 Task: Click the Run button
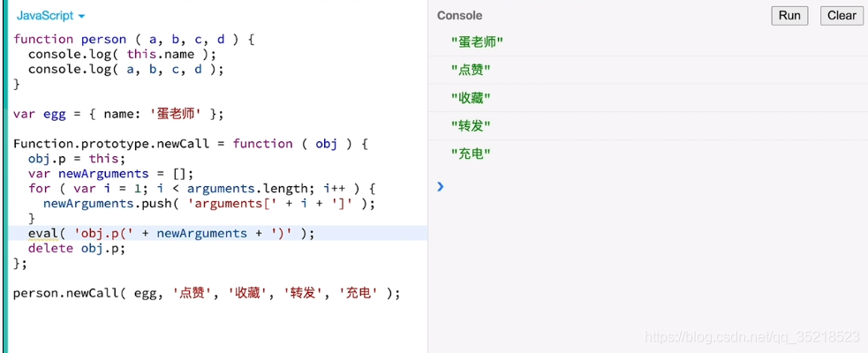click(x=789, y=16)
